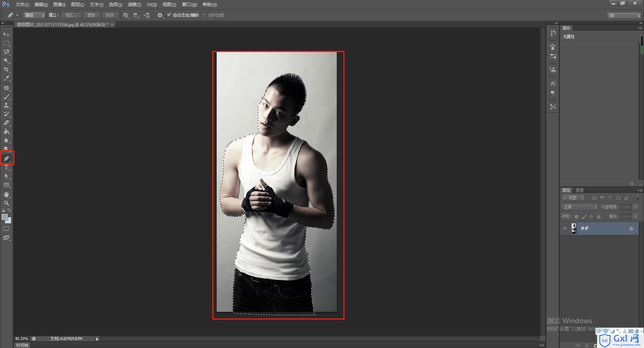The width and height of the screenshot is (644, 348).
Task: Open the 滤镜(T) menu
Action: pos(134,4)
